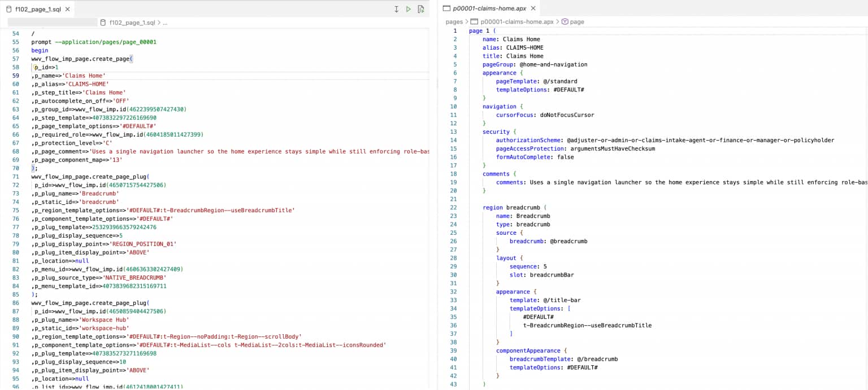868x390 pixels.
Task: Click the text cursor icon in the editor toolbar
Action: (x=396, y=9)
